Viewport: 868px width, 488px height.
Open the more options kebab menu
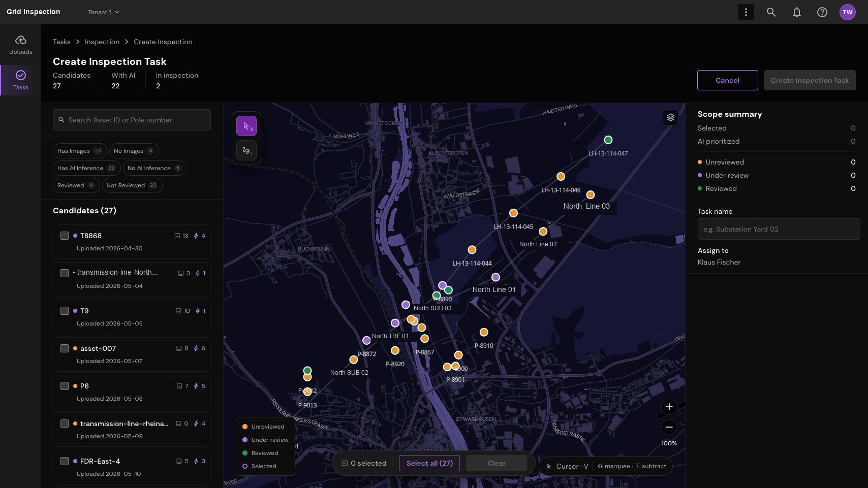[746, 12]
